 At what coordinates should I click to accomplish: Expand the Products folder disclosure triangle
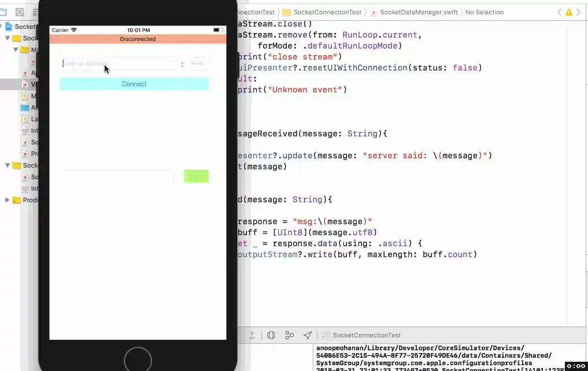8,200
